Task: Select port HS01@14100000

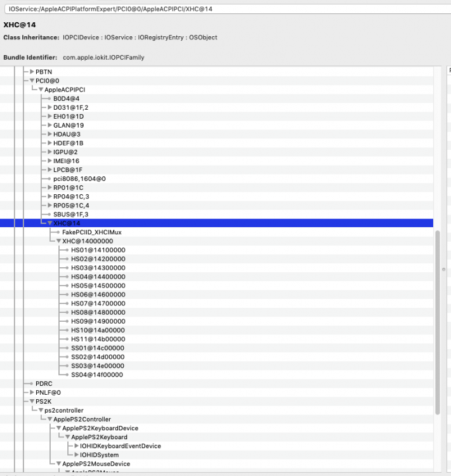Action: click(x=98, y=250)
